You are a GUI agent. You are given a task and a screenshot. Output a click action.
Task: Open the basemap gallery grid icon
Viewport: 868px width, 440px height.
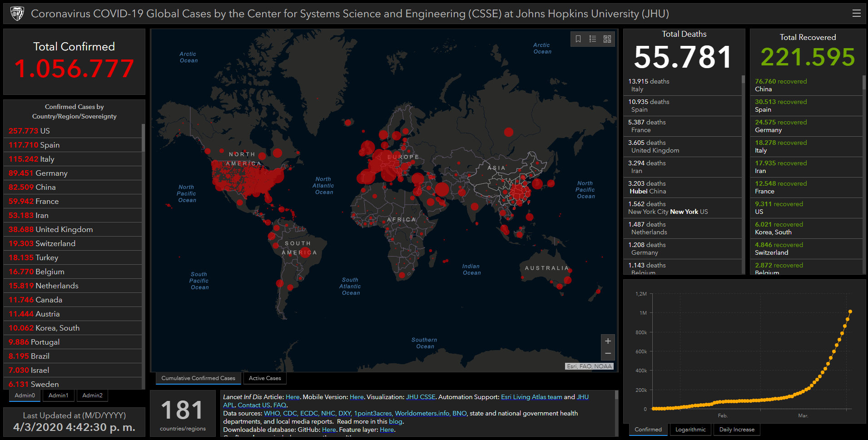click(607, 39)
